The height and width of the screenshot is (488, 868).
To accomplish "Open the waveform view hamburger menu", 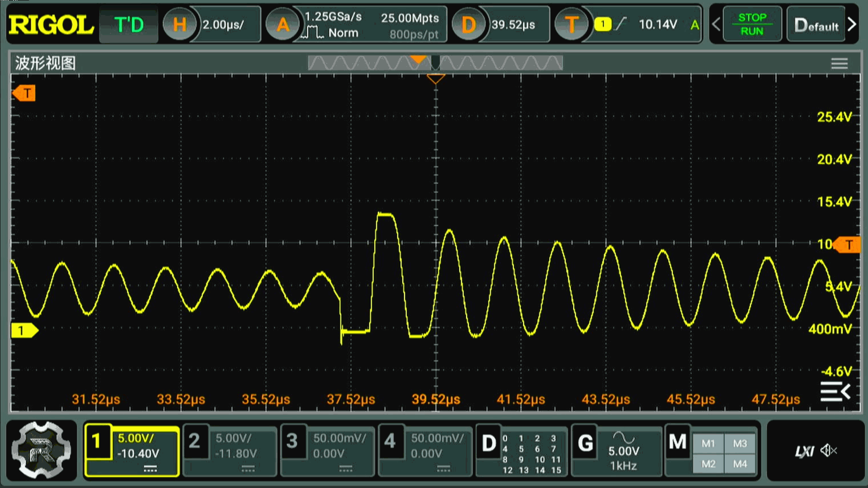I will pos(839,63).
